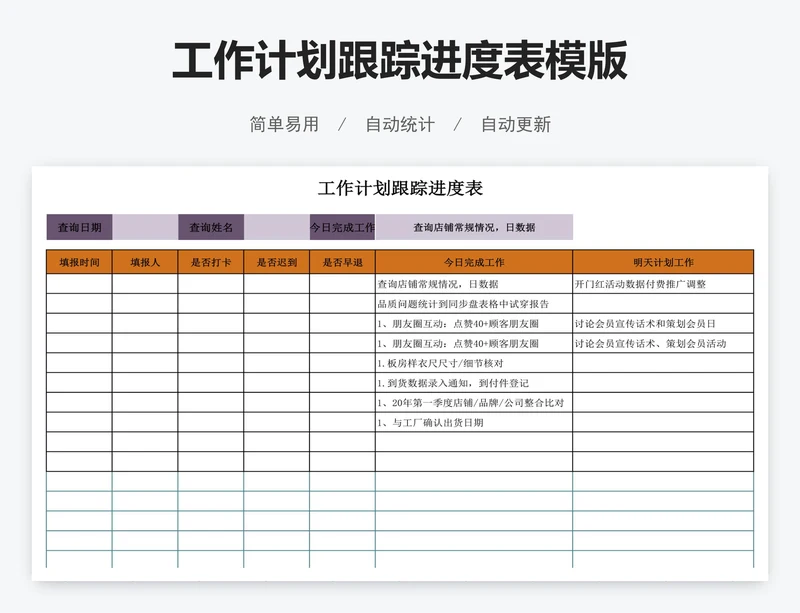The width and height of the screenshot is (800, 613).
Task: Click the 是否打卡 column header
Action: 211,262
